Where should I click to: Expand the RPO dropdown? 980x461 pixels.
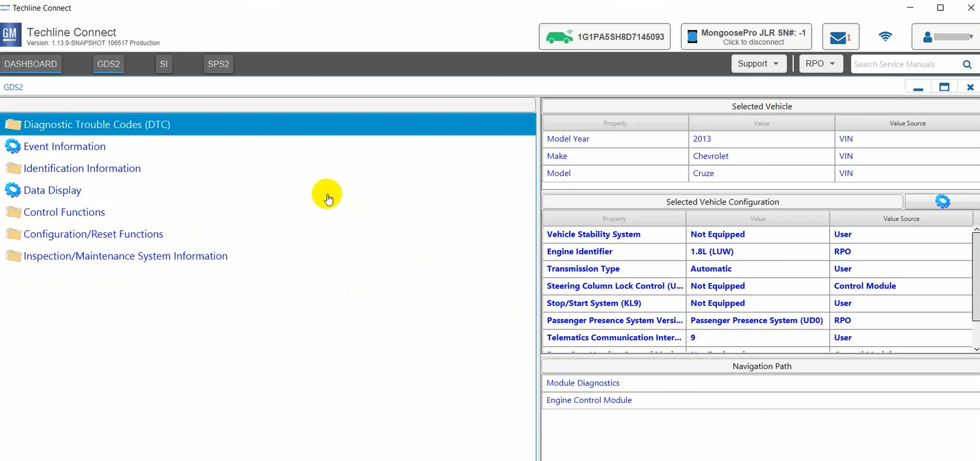pyautogui.click(x=820, y=64)
